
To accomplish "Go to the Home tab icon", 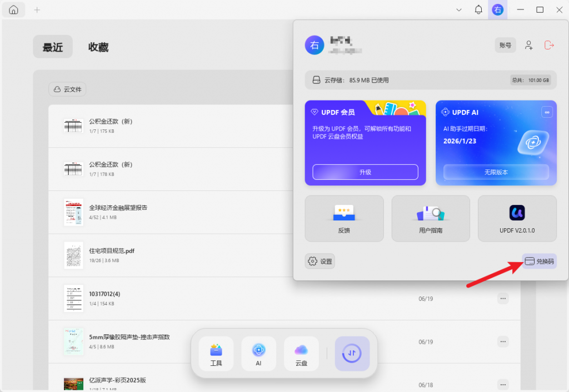I will pos(13,10).
